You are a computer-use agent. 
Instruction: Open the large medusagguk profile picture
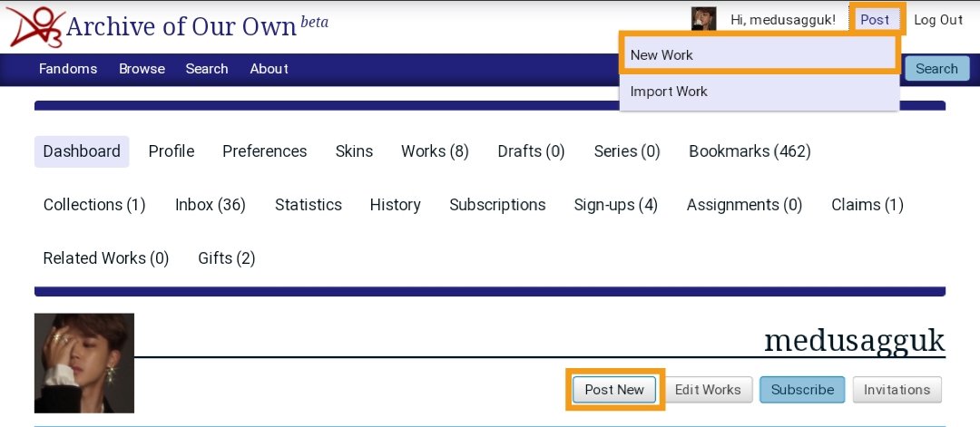pyautogui.click(x=84, y=364)
